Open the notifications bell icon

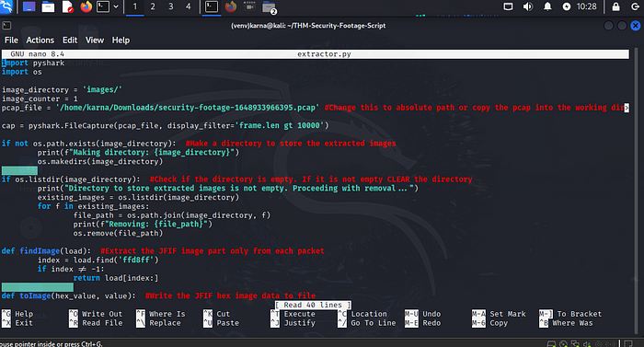(547, 6)
